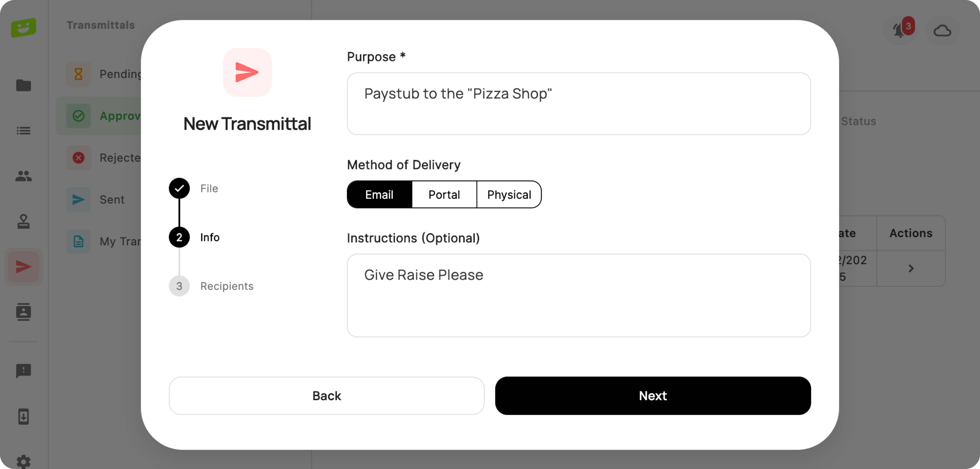Open the folder icon in sidebar
This screenshot has height=469, width=980.
tap(24, 85)
